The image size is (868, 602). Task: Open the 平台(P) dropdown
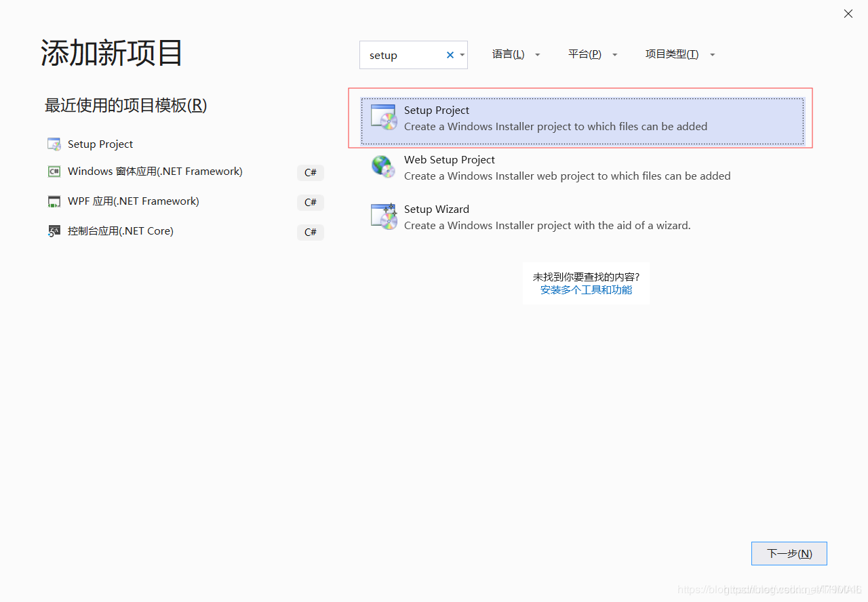[x=593, y=54]
